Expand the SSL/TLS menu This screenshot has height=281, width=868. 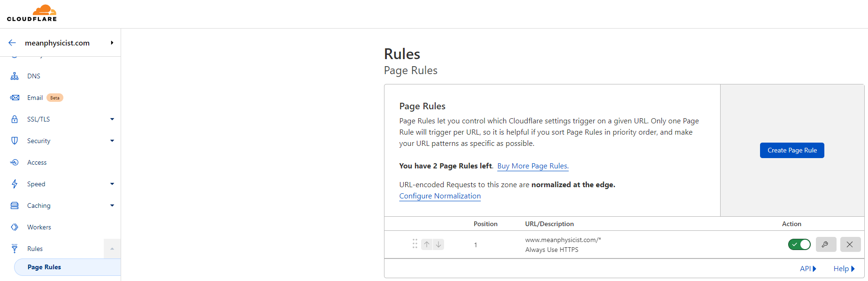112,119
